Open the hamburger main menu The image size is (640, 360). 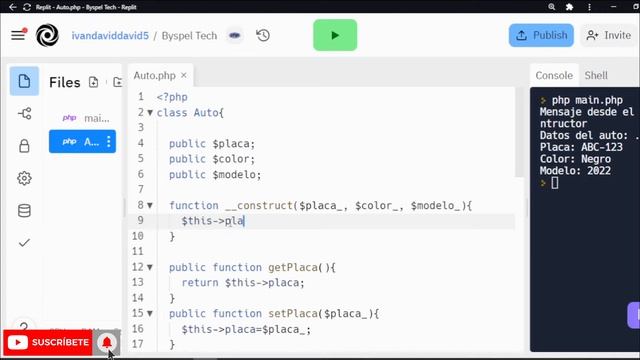pyautogui.click(x=18, y=35)
